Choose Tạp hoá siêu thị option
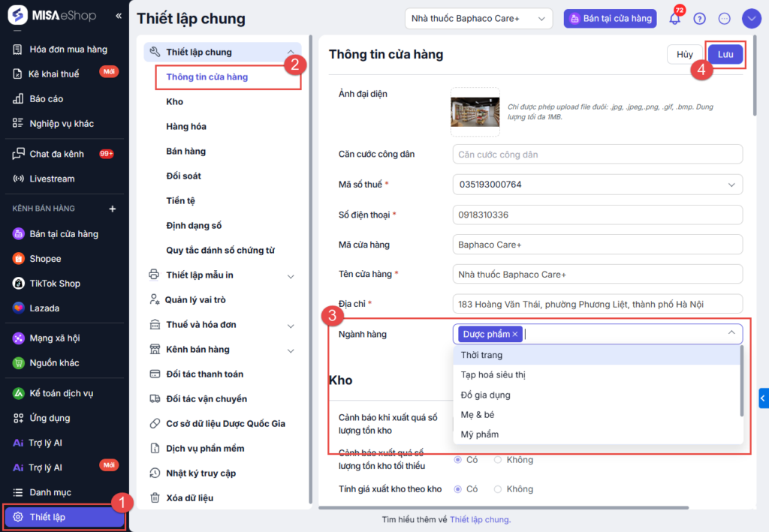The height and width of the screenshot is (532, 769). click(x=596, y=374)
